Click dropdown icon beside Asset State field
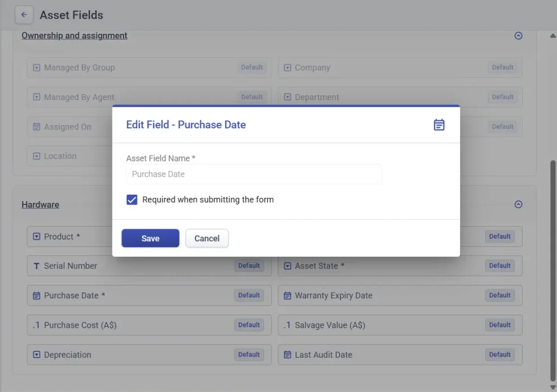Viewport: 557px width, 392px height. tap(288, 266)
